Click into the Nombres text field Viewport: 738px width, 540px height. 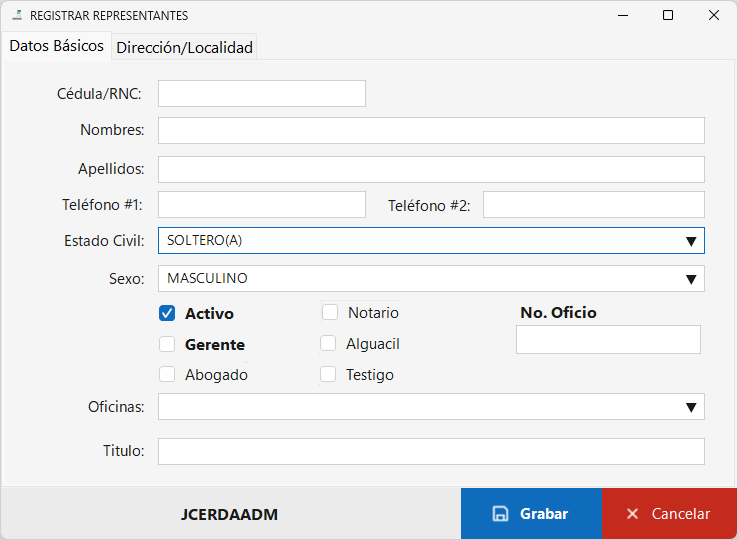point(431,130)
